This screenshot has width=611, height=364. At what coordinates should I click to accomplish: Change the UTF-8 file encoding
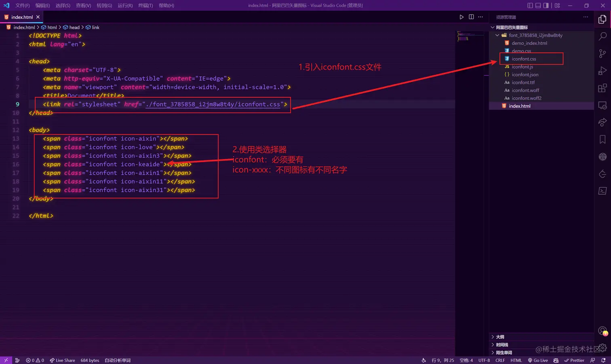click(484, 360)
